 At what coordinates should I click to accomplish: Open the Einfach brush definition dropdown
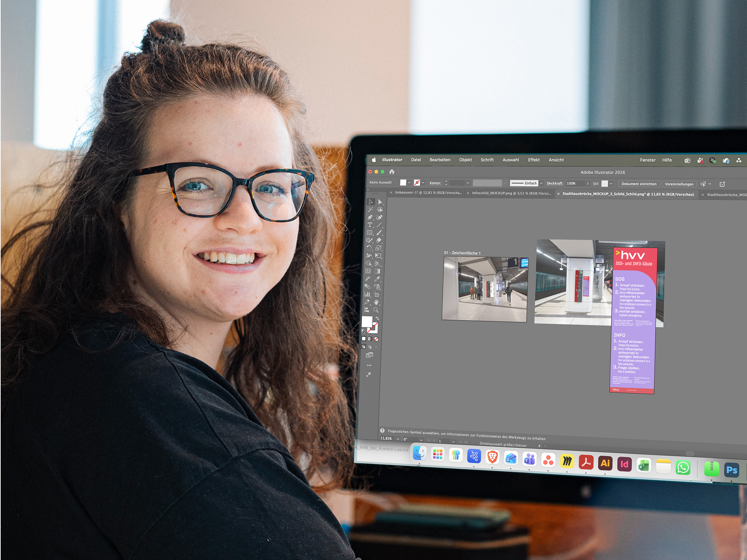point(541,183)
